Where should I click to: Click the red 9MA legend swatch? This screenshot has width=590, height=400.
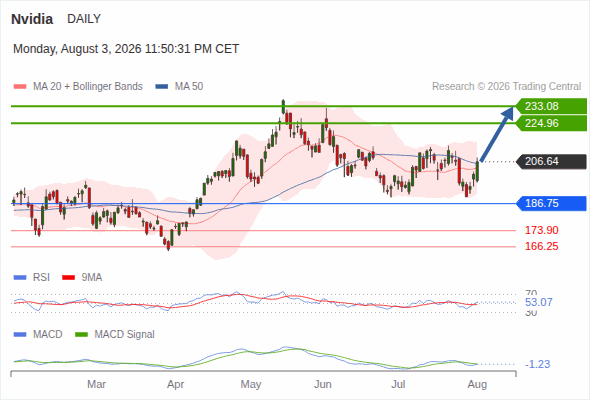pyautogui.click(x=68, y=278)
